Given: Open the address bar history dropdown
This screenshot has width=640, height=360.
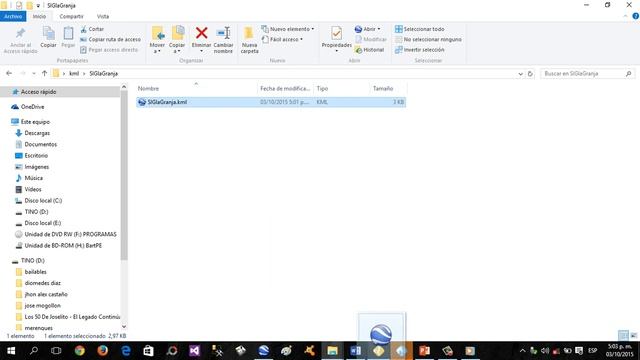Looking at the screenshot, I should click(520, 74).
